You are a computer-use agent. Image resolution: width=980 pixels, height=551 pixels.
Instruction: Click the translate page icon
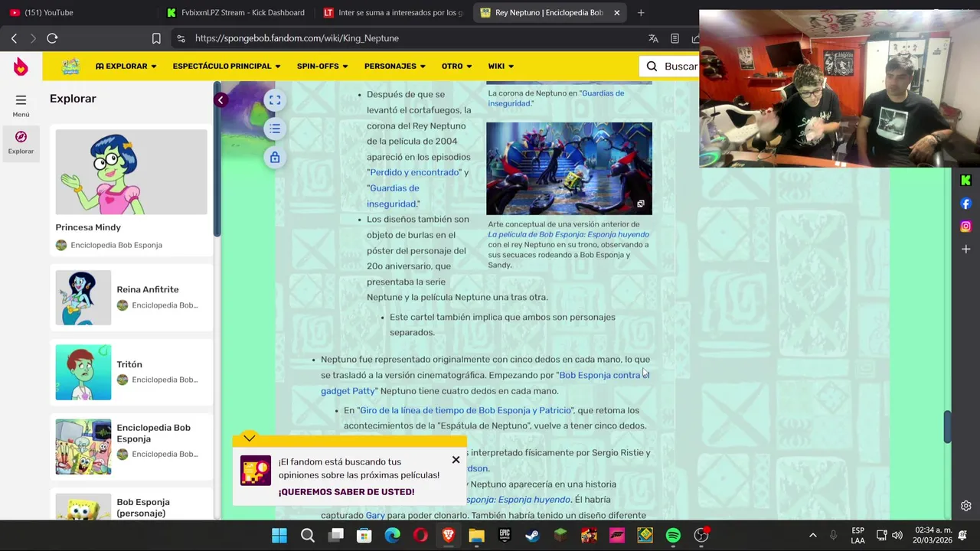click(653, 38)
